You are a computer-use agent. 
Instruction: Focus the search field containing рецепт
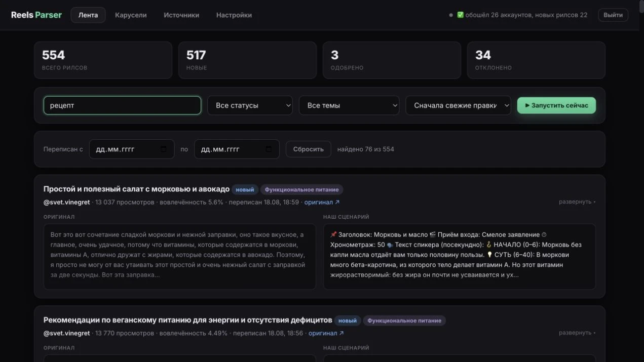point(122,105)
